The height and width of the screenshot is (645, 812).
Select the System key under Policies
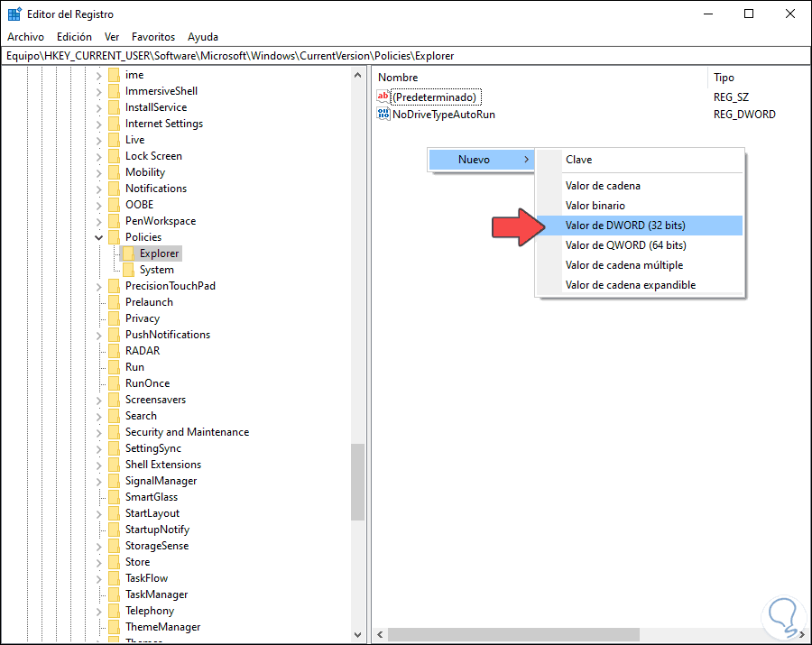click(156, 269)
